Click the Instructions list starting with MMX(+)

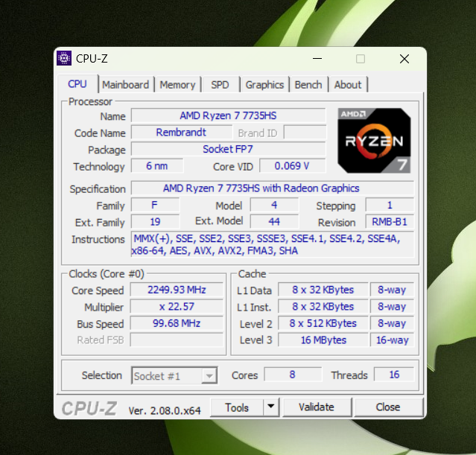273,244
